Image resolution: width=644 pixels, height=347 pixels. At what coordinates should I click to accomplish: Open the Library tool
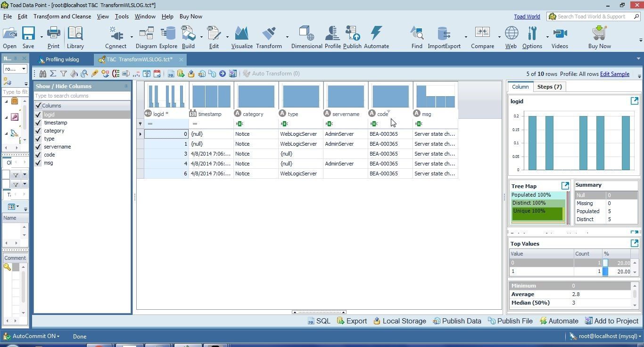tap(75, 38)
